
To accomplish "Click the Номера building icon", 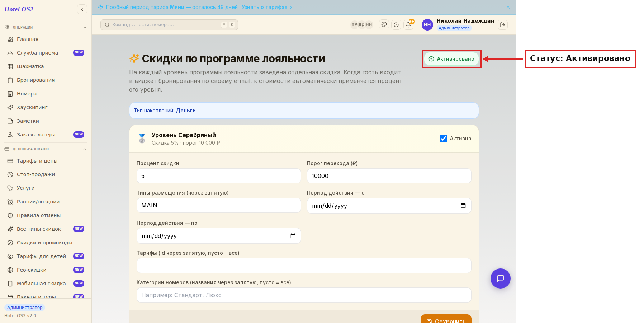I will point(10,94).
